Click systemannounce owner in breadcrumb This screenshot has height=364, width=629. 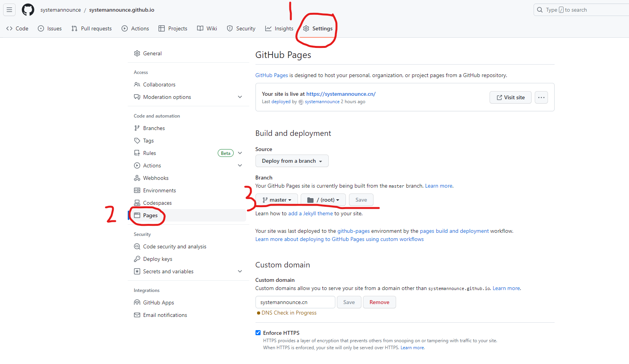[x=61, y=10]
